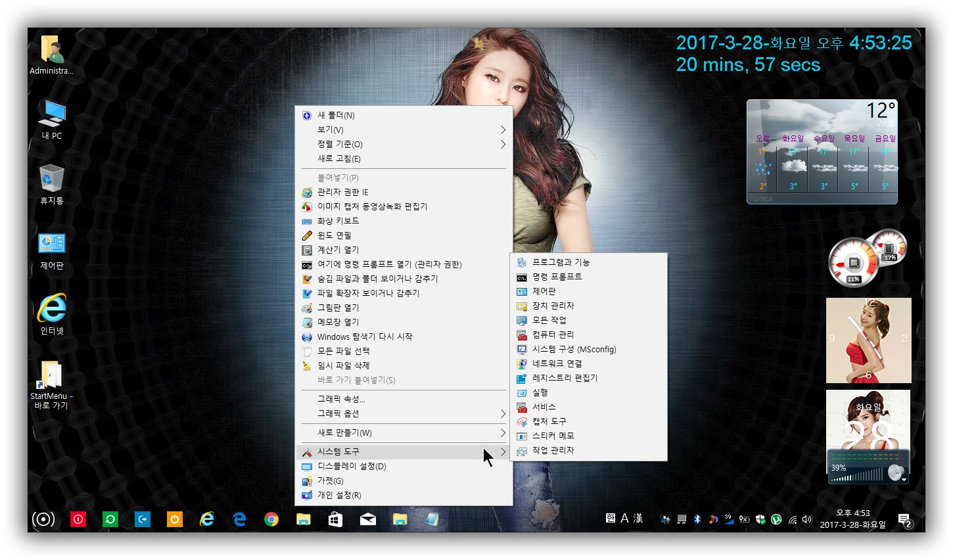The width and height of the screenshot is (953, 560).
Task: Open Windows Store from the taskbar
Action: click(336, 519)
